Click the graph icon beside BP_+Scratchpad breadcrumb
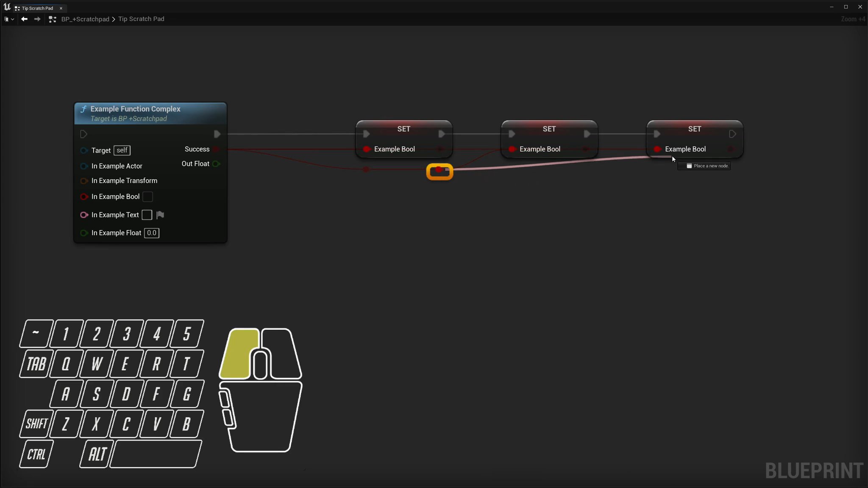This screenshot has height=488, width=868. click(x=53, y=19)
